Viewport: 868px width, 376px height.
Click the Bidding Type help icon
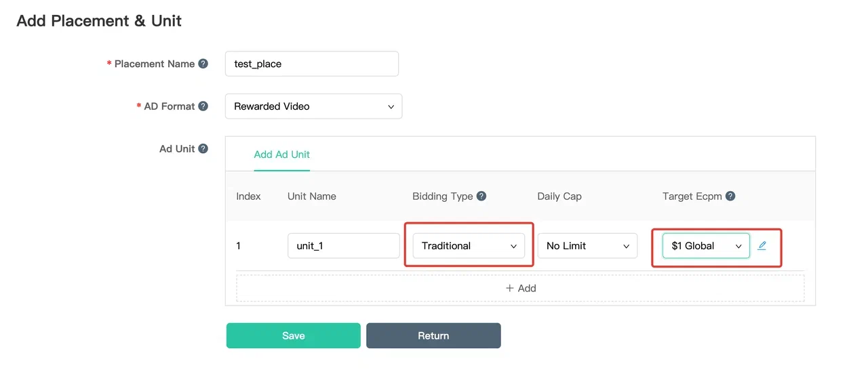coord(481,196)
